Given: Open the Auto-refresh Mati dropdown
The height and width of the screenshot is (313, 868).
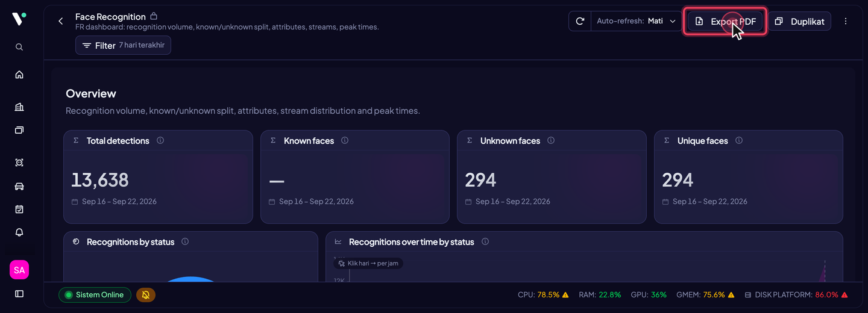Looking at the screenshot, I should pos(637,21).
